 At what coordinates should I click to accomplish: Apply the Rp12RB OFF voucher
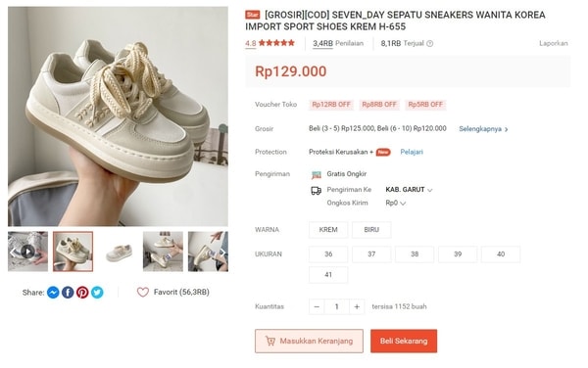(x=331, y=105)
